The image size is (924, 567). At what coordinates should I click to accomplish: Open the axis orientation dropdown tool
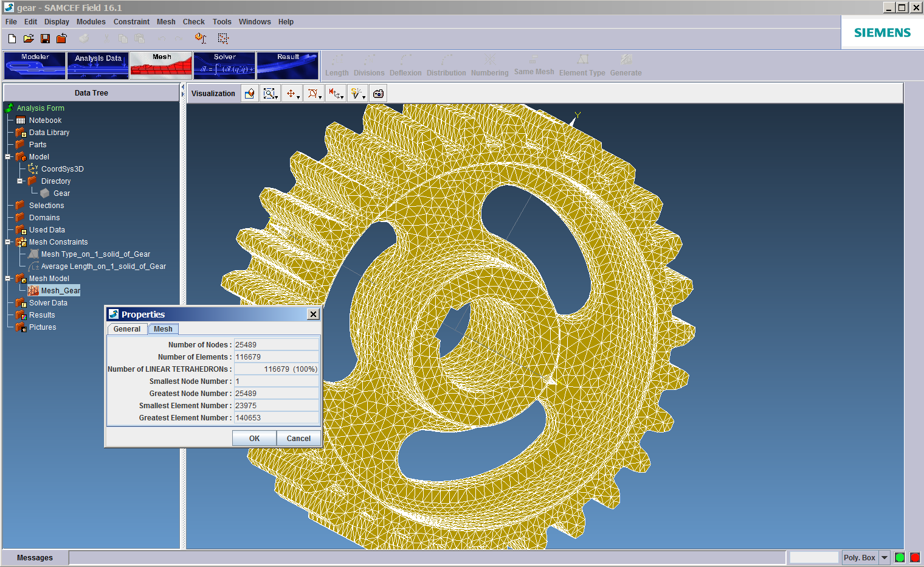[336, 94]
